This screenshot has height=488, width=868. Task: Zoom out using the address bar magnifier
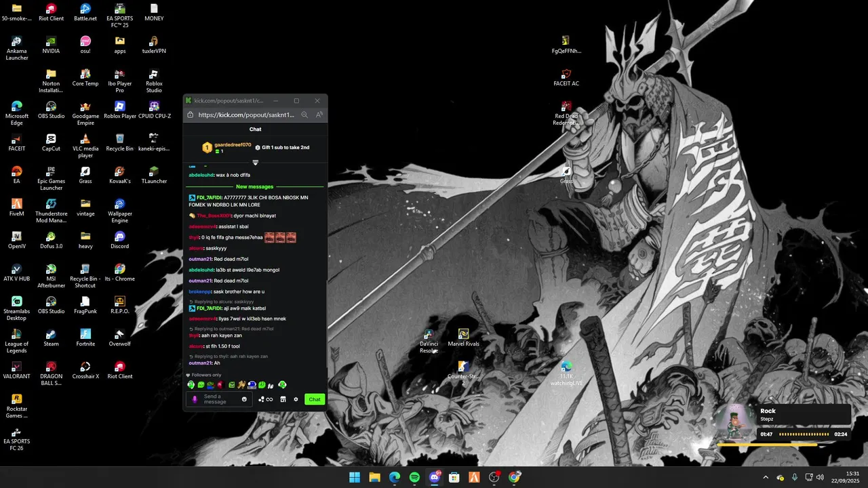coord(304,115)
